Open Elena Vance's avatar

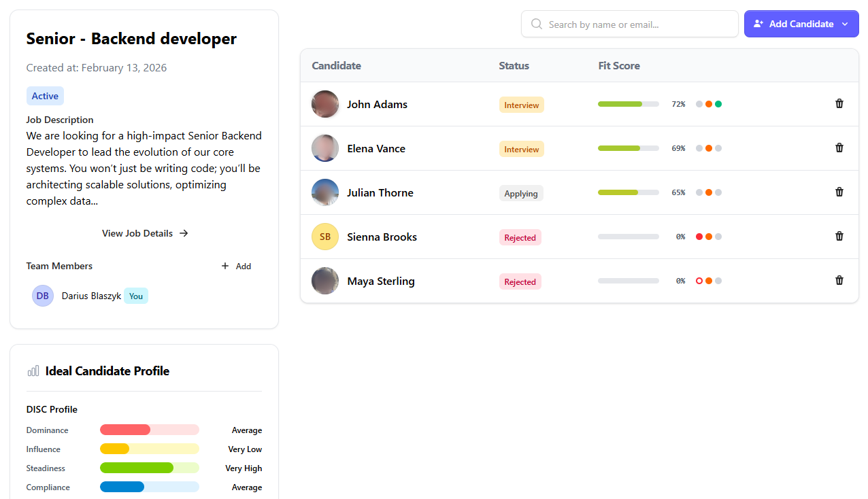tap(325, 148)
